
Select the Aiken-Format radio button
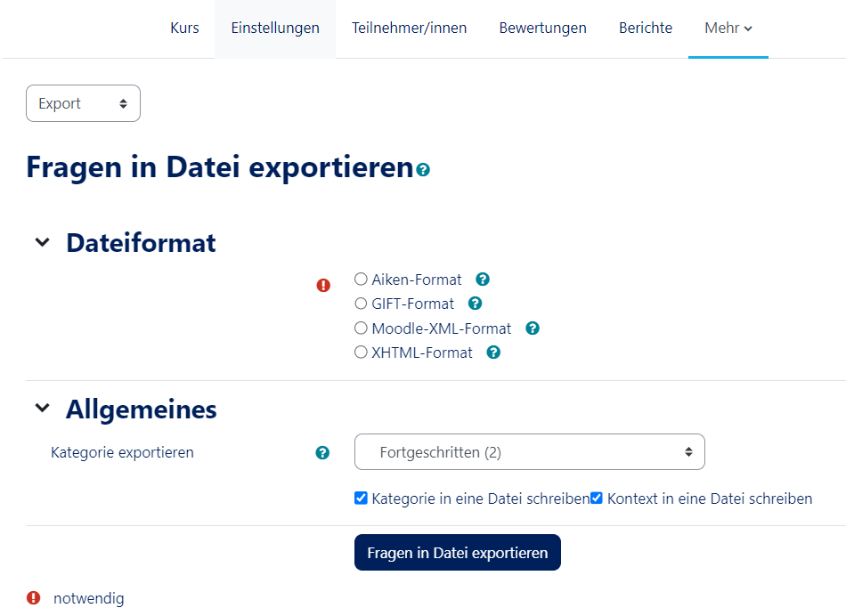point(361,280)
